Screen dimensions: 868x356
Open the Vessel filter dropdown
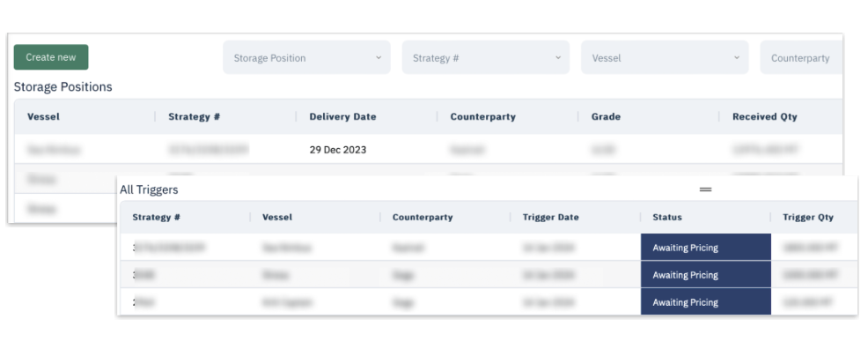pos(664,58)
